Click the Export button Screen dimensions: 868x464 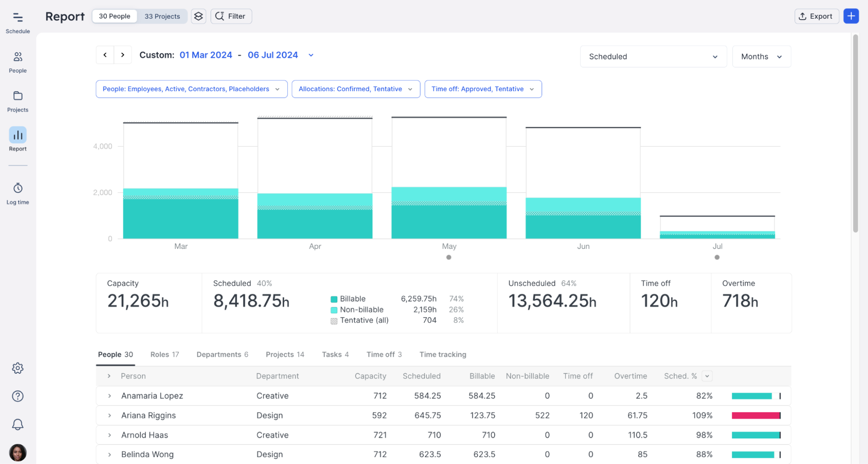click(x=816, y=16)
